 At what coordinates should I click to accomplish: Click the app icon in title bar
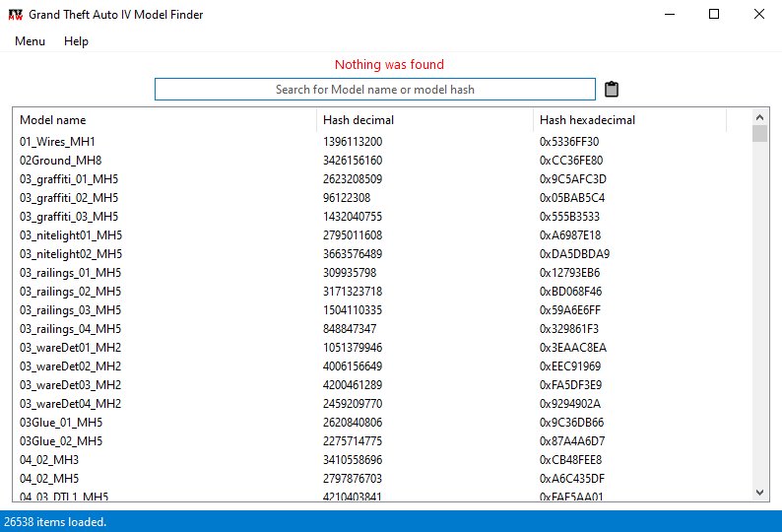16,15
